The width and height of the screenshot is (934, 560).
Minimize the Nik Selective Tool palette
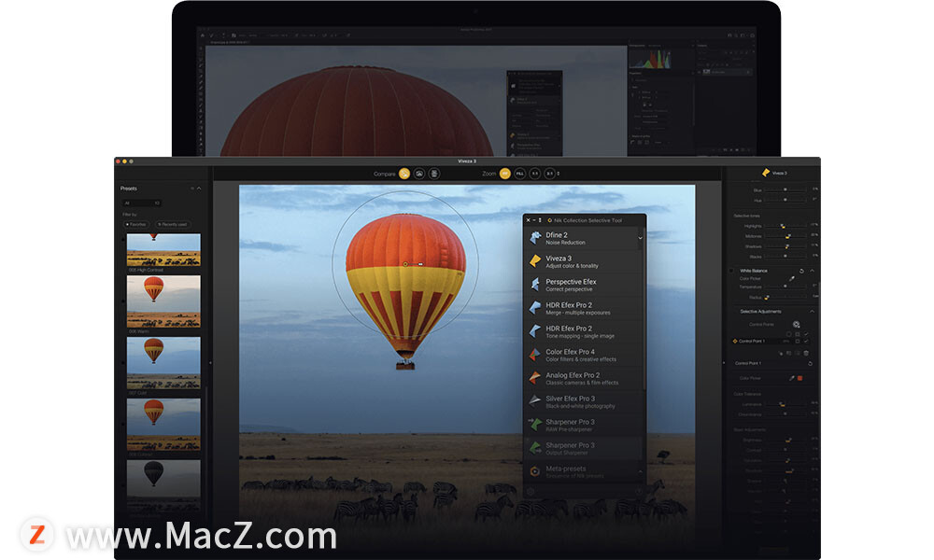pyautogui.click(x=533, y=220)
